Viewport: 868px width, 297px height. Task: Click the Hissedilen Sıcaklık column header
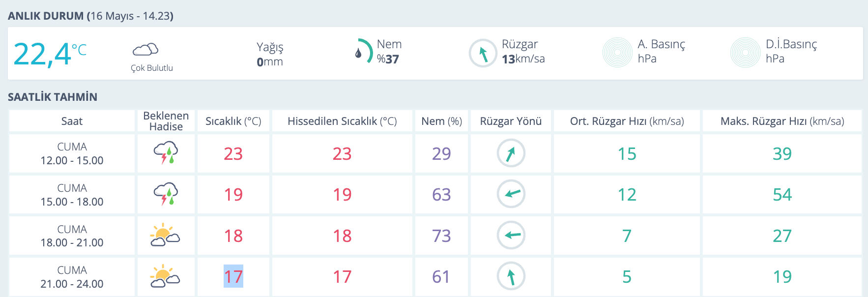(x=342, y=121)
